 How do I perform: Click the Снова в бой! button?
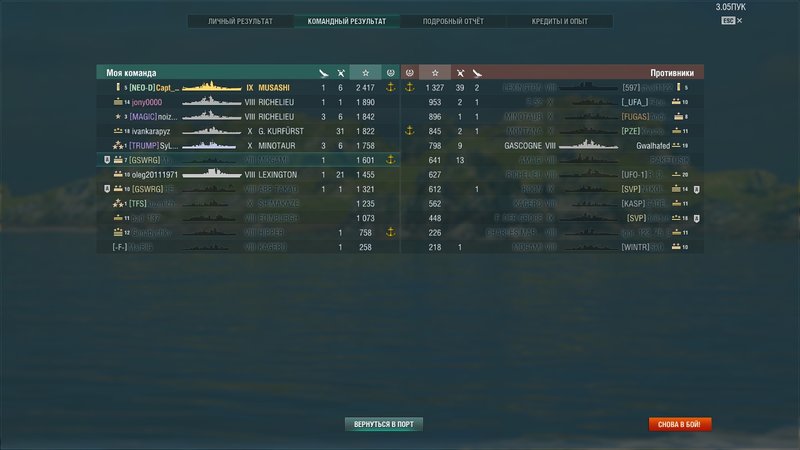[x=680, y=424]
